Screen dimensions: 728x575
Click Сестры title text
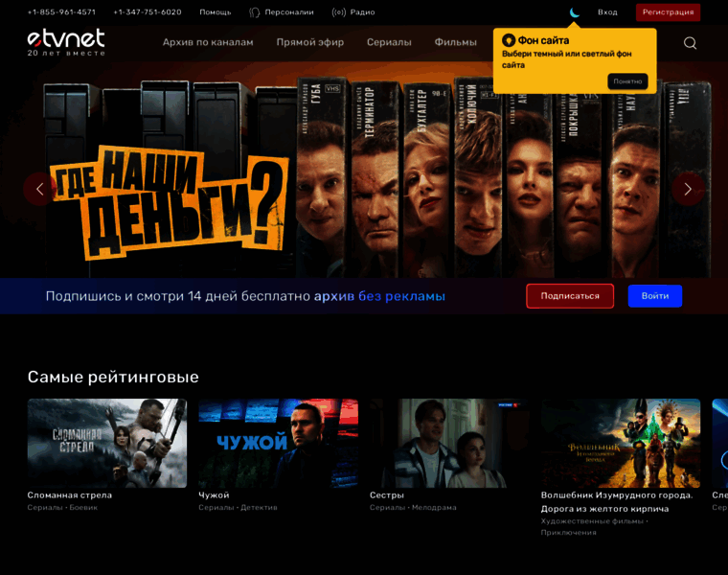coord(387,495)
